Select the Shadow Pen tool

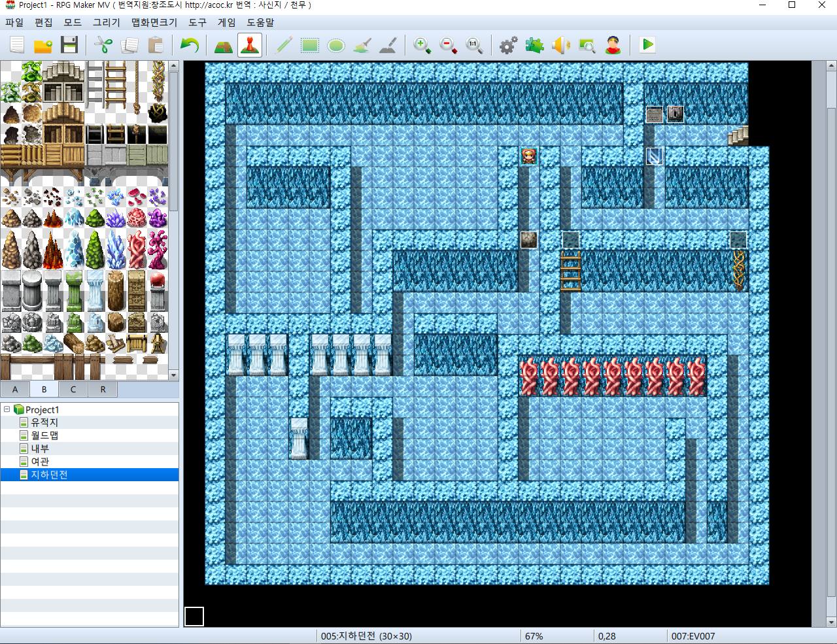[x=388, y=45]
